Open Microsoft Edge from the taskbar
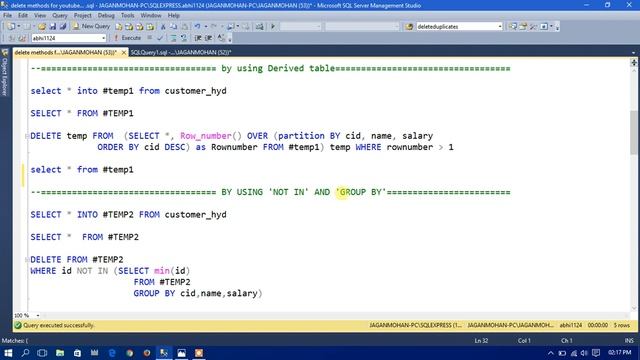Image resolution: width=640 pixels, height=360 pixels. (x=112, y=353)
